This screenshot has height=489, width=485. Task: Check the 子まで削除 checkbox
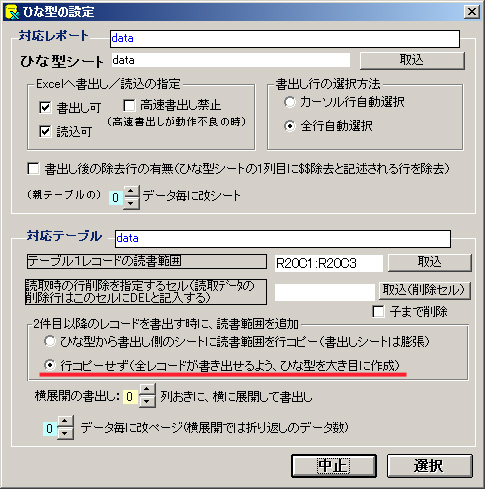point(378,312)
